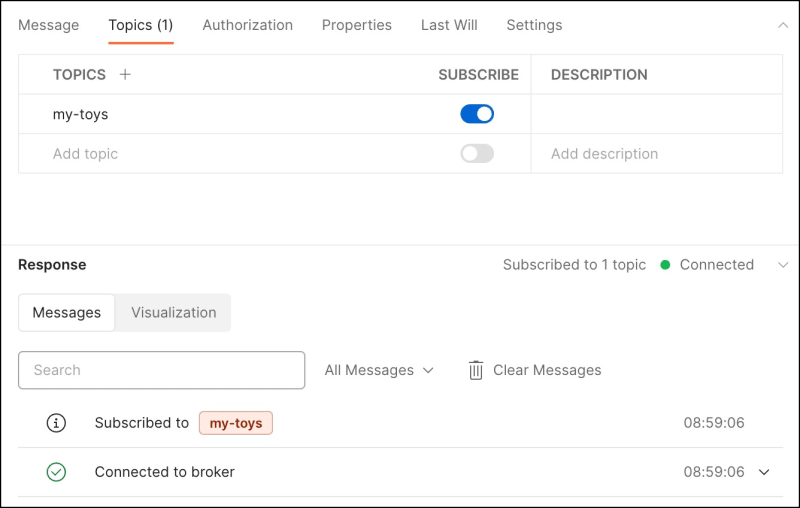Click the green Connected status dot
This screenshot has width=800, height=508.
pyautogui.click(x=665, y=265)
